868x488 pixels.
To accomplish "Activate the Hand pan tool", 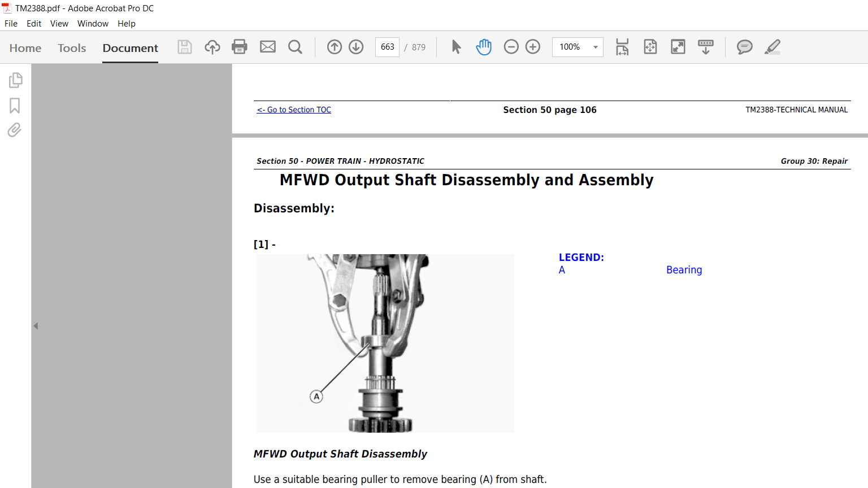I will tap(484, 47).
